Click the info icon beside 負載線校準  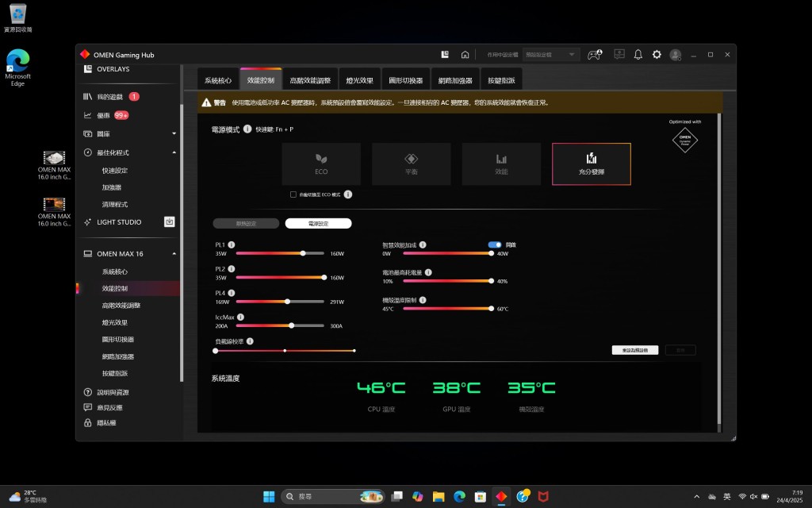coord(250,341)
